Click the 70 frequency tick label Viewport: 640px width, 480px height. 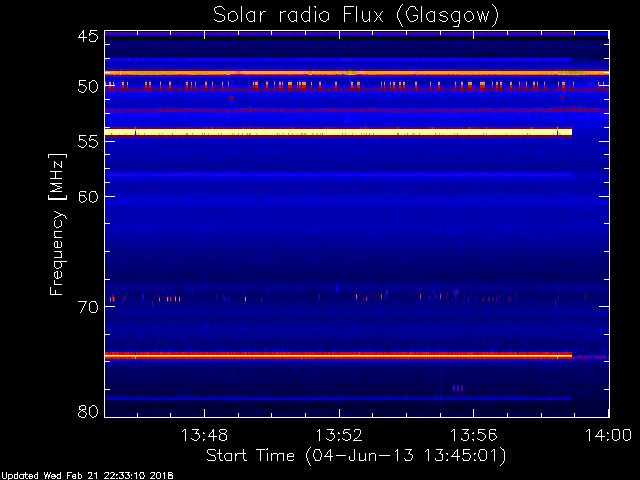tap(88, 307)
